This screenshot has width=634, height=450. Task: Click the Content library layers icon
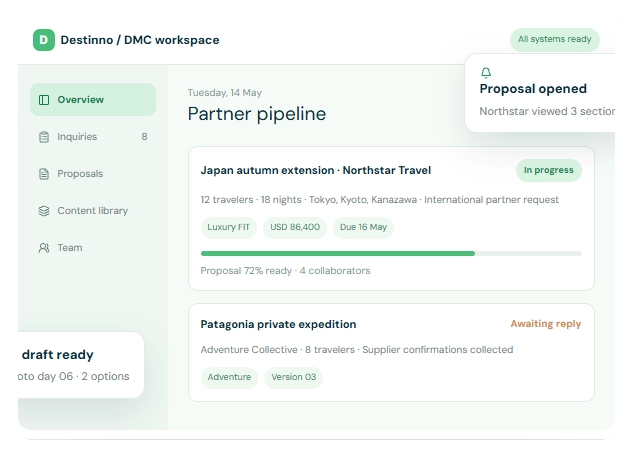coord(44,211)
